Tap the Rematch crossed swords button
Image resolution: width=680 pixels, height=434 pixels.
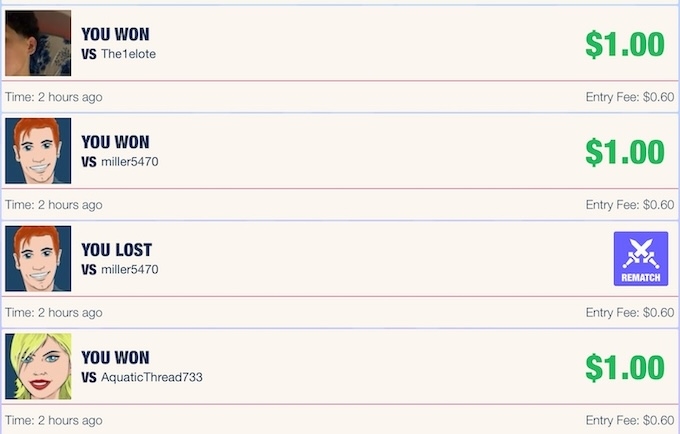(x=641, y=259)
